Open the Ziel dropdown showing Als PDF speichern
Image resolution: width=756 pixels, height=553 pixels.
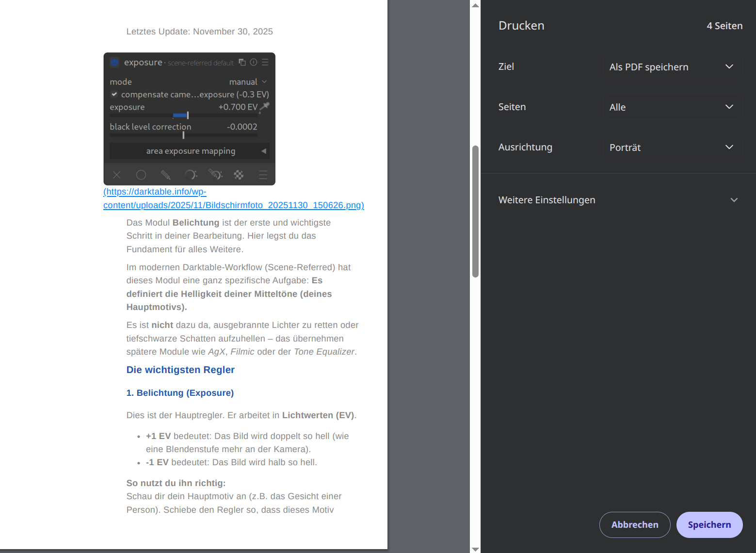coord(673,67)
